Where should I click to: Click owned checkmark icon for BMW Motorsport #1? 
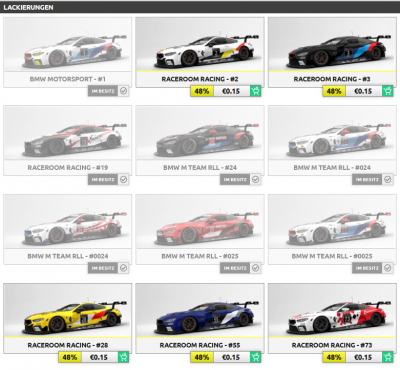click(123, 91)
